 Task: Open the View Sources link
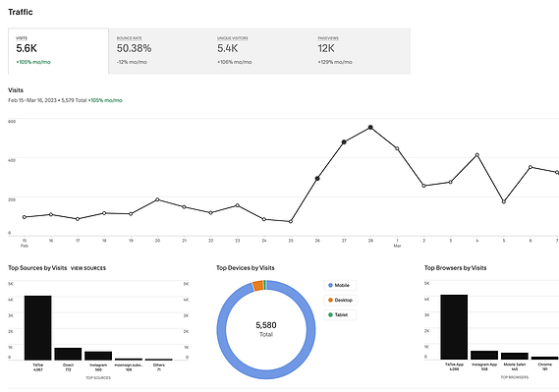pos(88,268)
